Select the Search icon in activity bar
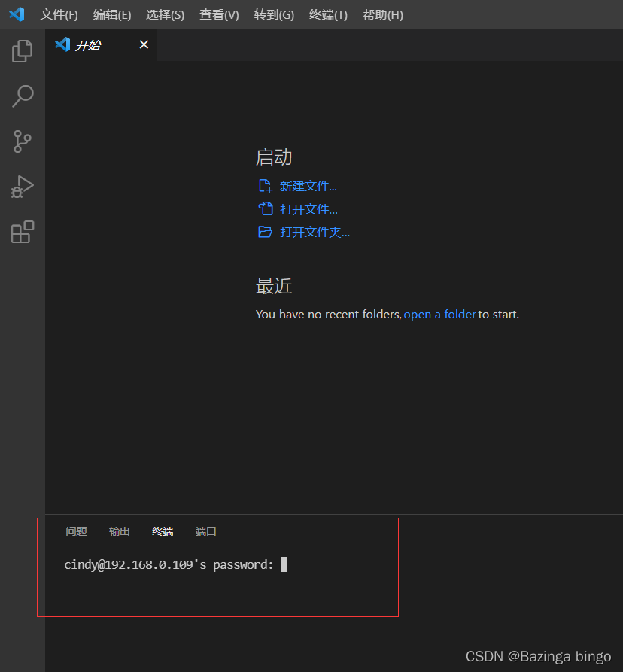 pos(22,96)
